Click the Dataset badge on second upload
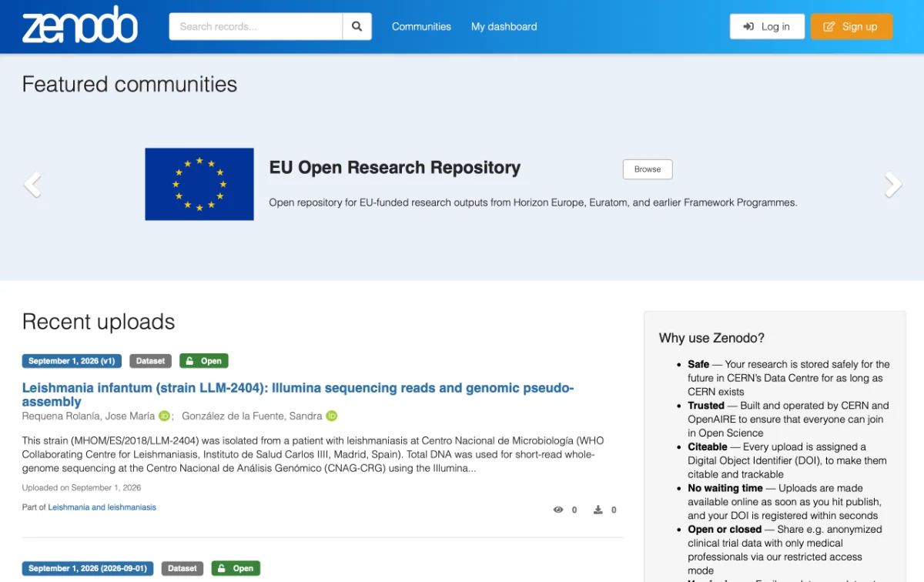This screenshot has width=924, height=582. click(x=182, y=568)
